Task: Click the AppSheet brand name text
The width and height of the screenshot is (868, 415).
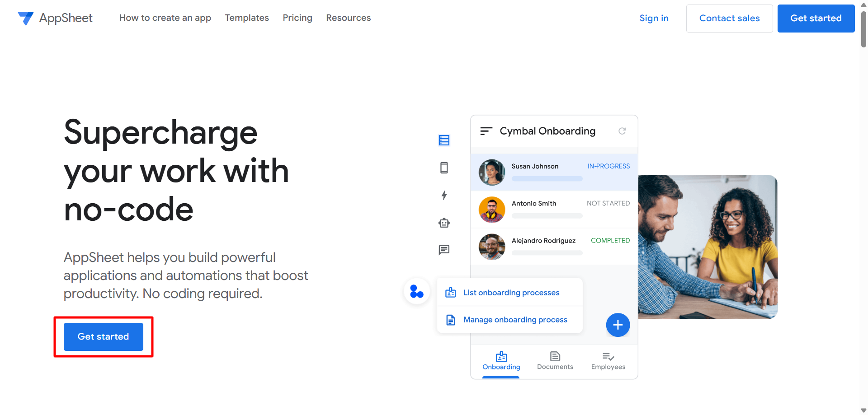Action: click(66, 18)
